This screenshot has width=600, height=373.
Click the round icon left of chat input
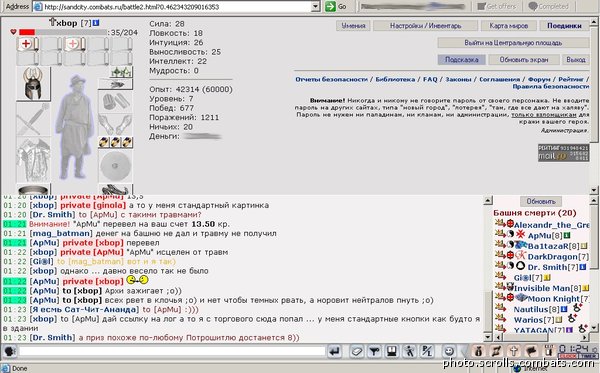tap(10, 351)
